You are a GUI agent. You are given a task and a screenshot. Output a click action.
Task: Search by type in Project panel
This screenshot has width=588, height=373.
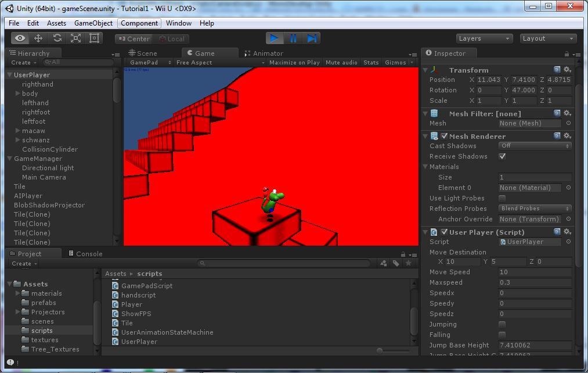tap(384, 263)
